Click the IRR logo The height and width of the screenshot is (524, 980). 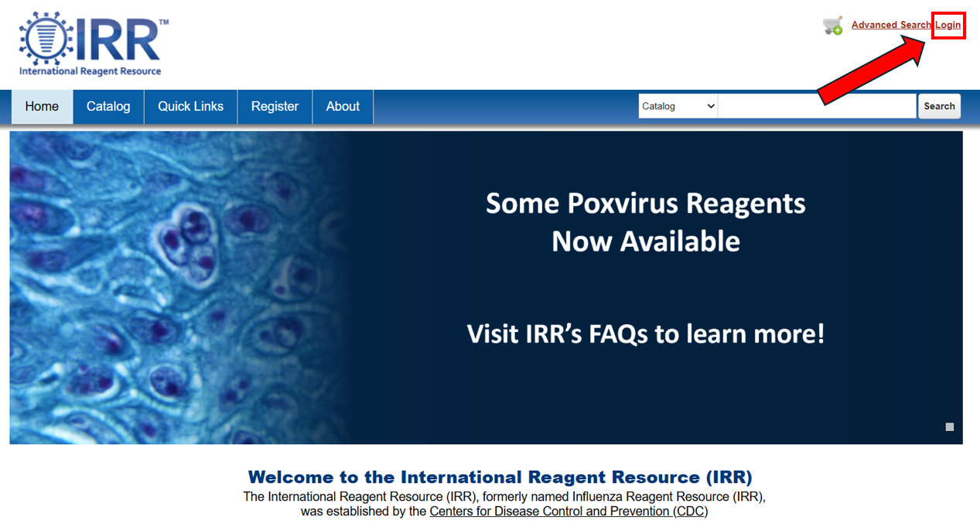pos(94,43)
